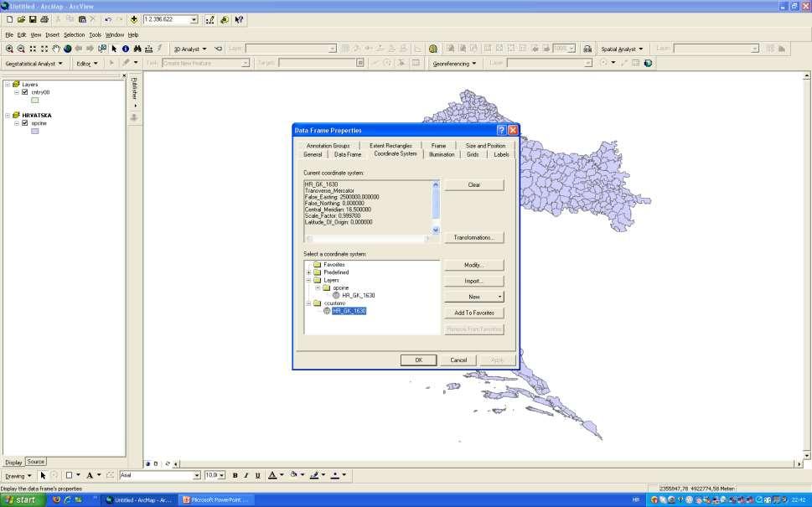812x507 pixels.
Task: Choose the Select Features tool
Action: (102, 49)
